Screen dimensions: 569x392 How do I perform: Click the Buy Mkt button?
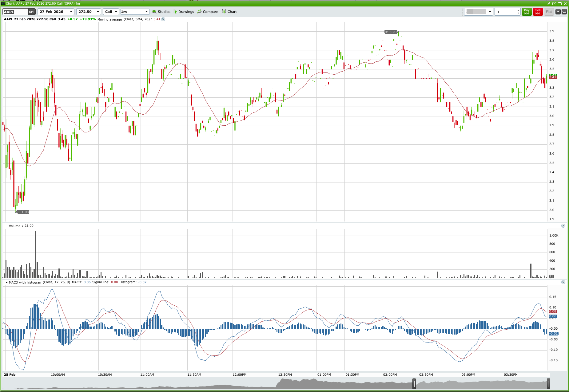[x=527, y=12]
